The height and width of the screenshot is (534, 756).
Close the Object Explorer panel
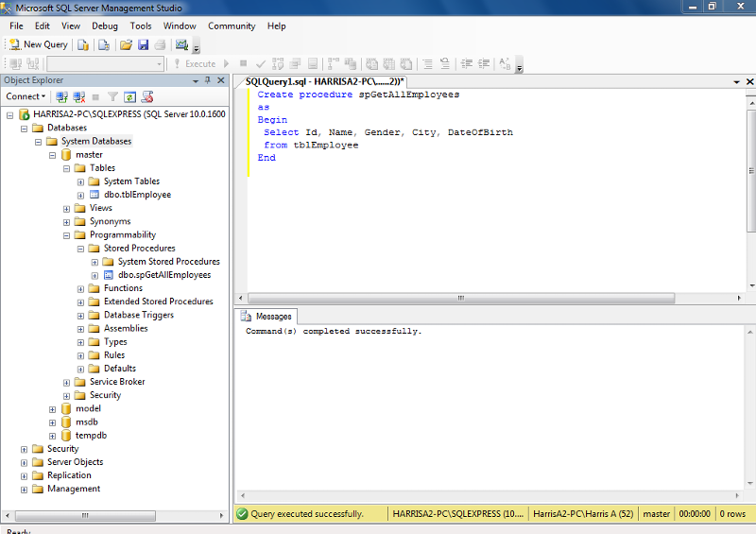221,80
